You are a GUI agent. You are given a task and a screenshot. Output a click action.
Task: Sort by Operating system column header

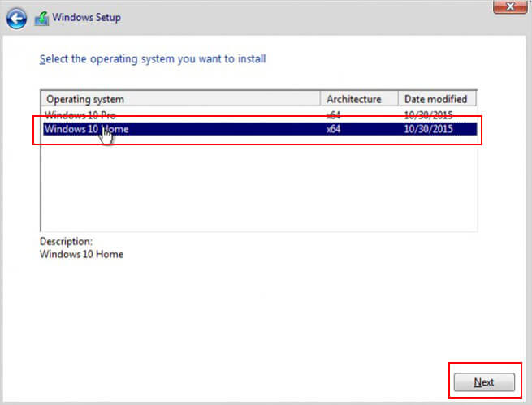pyautogui.click(x=181, y=99)
